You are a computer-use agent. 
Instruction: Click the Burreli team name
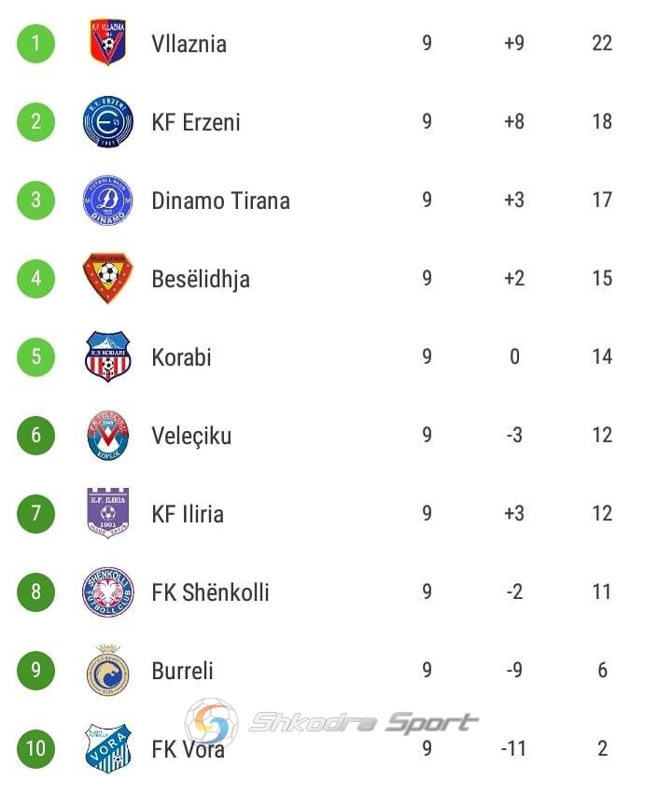pyautogui.click(x=182, y=671)
